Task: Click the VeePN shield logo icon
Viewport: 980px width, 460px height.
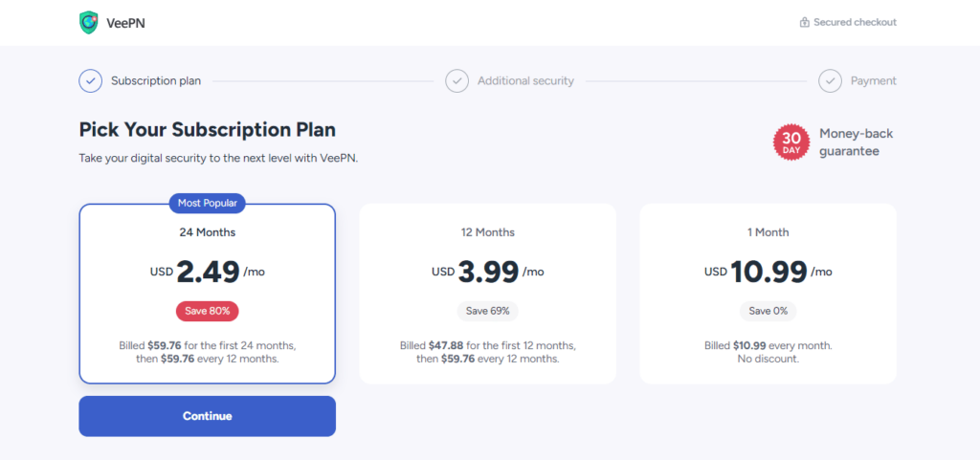Action: coord(89,22)
